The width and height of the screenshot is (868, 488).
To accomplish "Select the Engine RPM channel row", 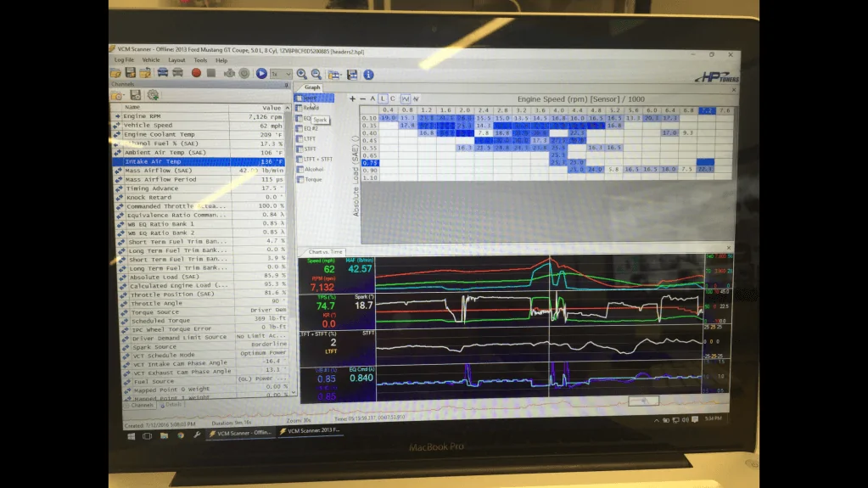I will 199,116.
